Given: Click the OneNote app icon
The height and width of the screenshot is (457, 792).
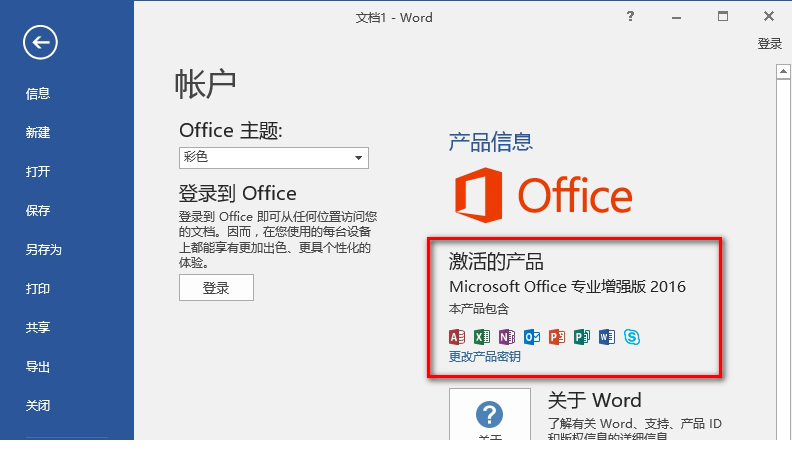Looking at the screenshot, I should [507, 337].
